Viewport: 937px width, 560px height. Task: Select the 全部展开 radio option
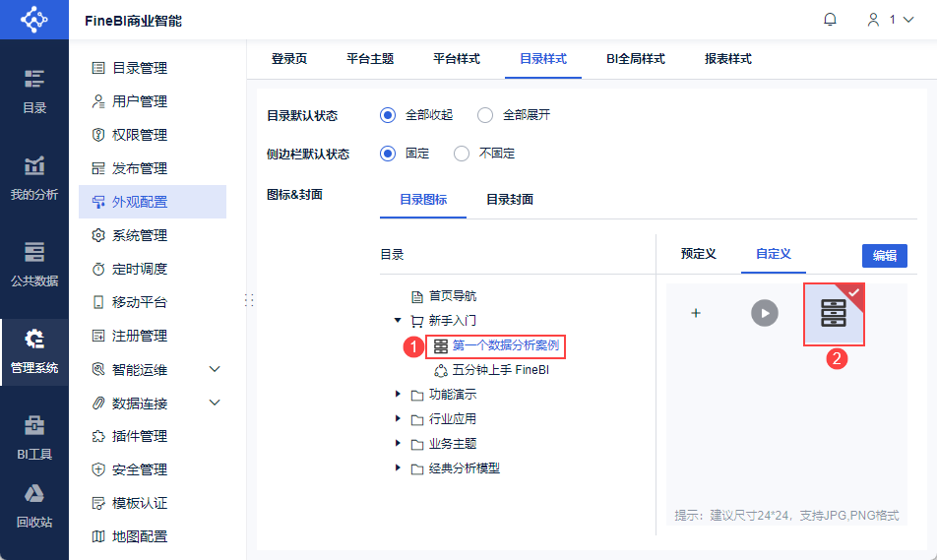click(x=485, y=115)
